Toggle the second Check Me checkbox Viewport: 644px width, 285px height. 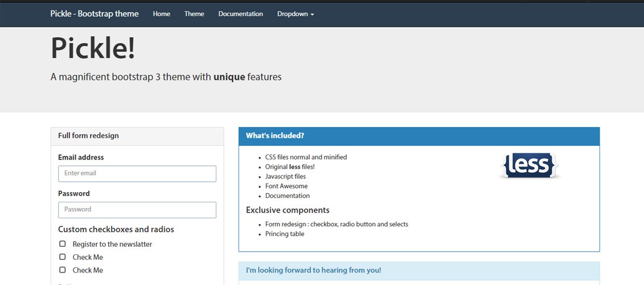[63, 270]
